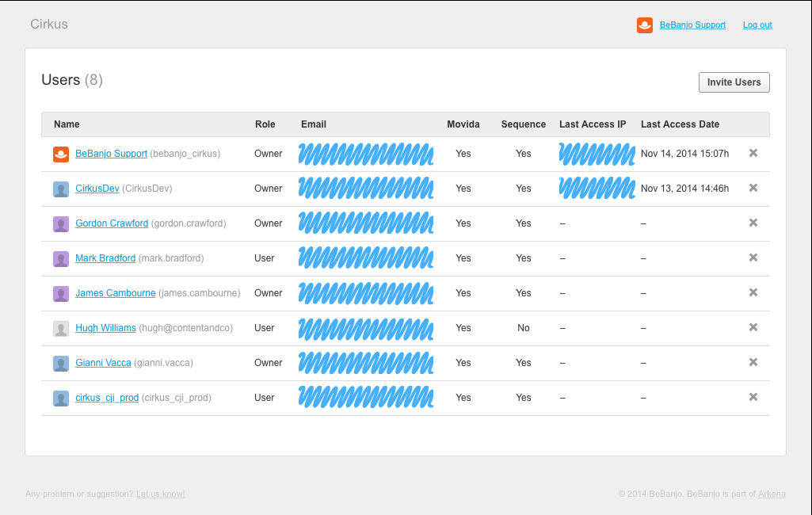
Task: Open James Cambourne's user page
Action: point(115,293)
